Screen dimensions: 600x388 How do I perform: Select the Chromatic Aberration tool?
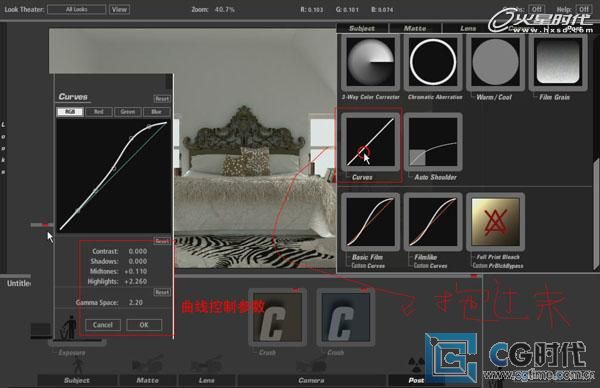click(x=433, y=62)
